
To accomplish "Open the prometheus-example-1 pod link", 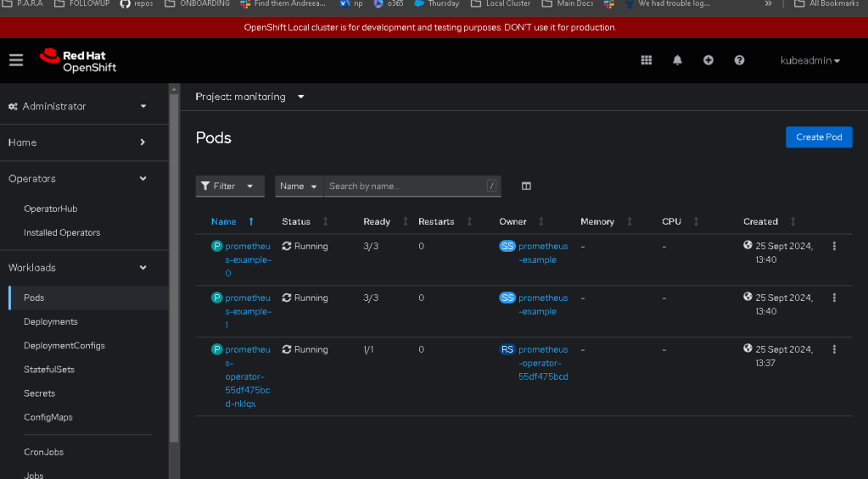I will tap(248, 311).
